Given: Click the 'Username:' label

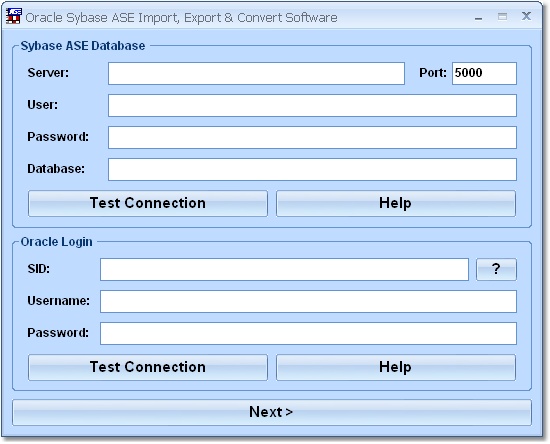Looking at the screenshot, I should [x=59, y=301].
